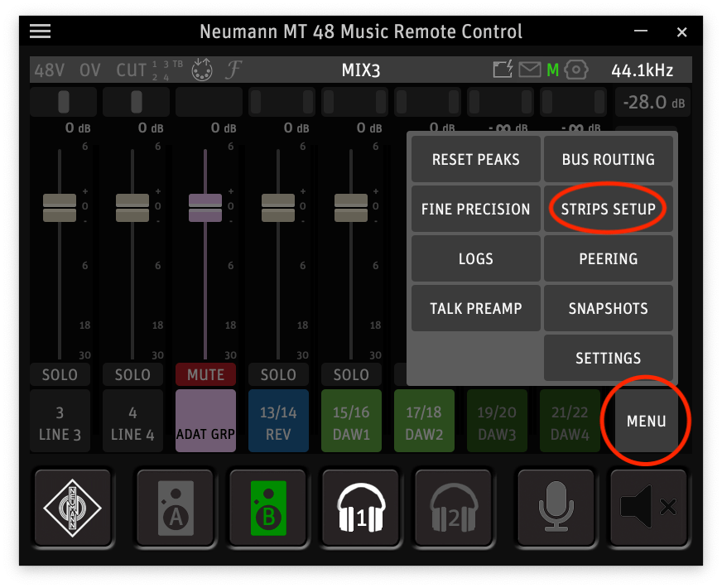The image size is (722, 588).
Task: Click the LINE 4 fader handle
Action: point(132,207)
